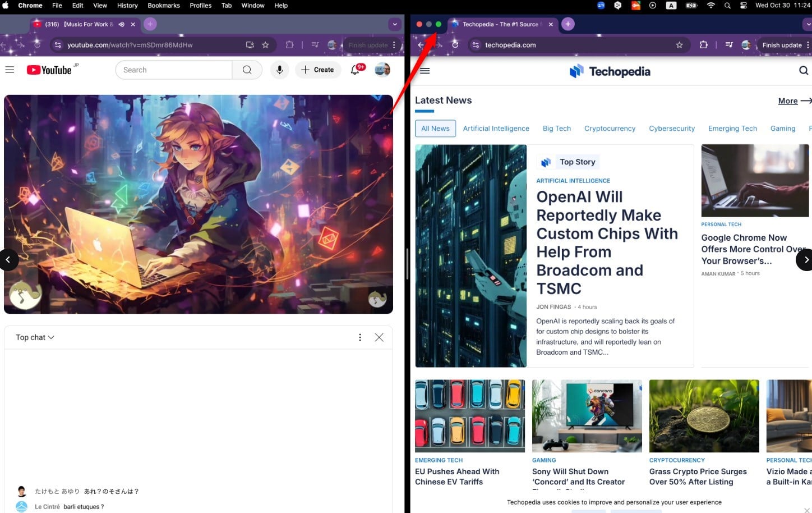Click the JON FINGAS author name
Viewport: 812px width, 513px height.
tap(553, 307)
